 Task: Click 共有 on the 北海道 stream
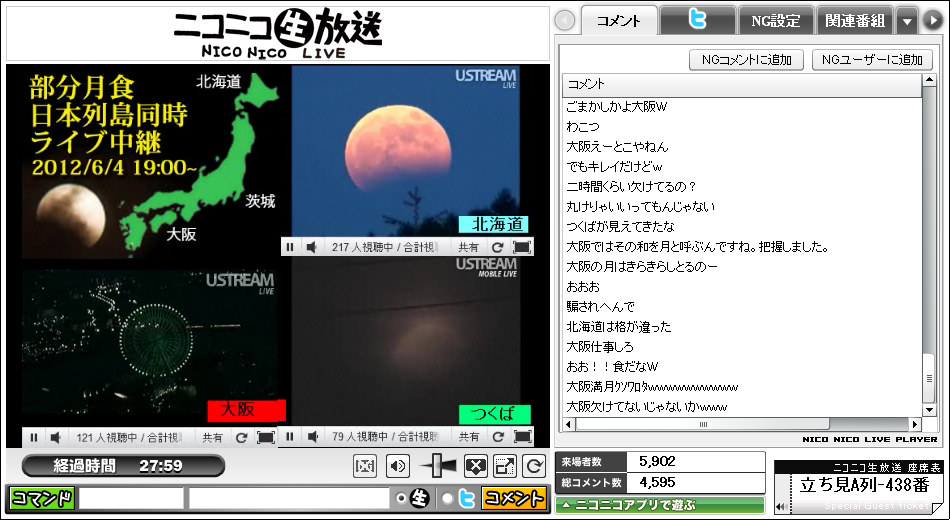click(x=468, y=247)
